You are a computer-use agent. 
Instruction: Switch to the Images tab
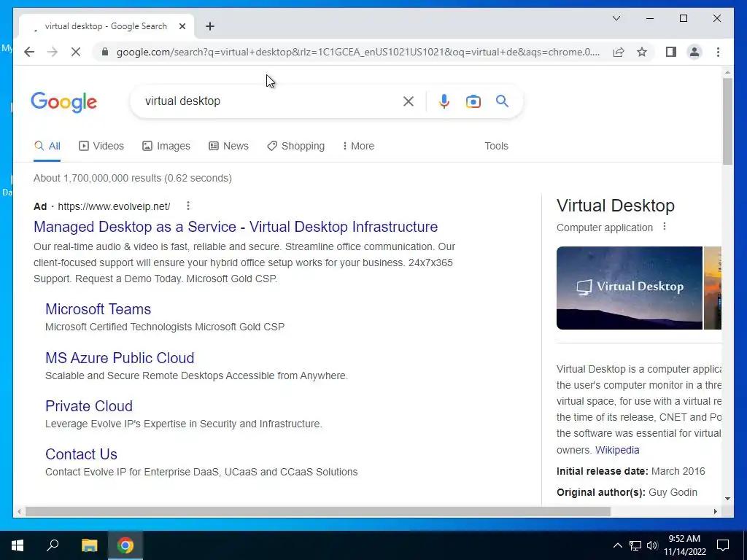(x=166, y=146)
